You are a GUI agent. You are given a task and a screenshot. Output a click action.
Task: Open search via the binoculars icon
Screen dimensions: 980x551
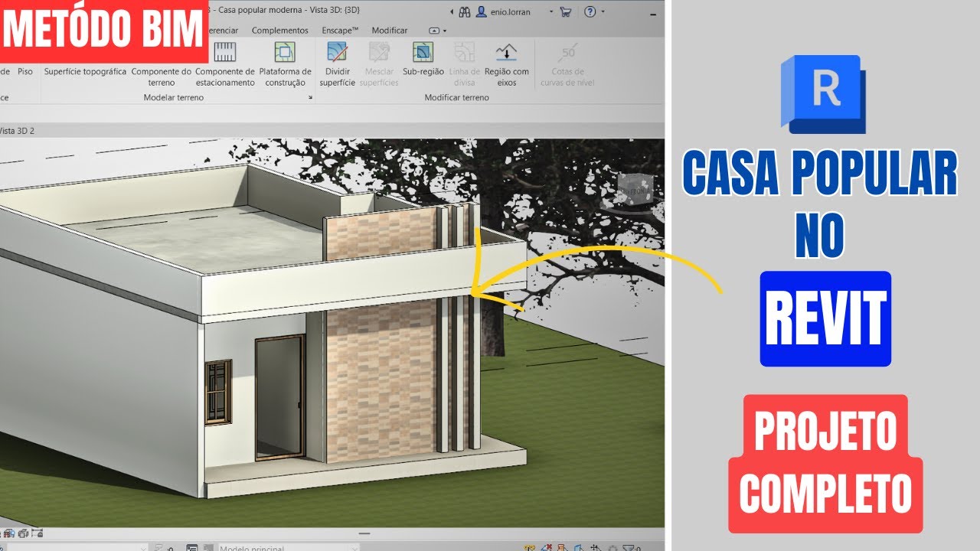(x=464, y=11)
